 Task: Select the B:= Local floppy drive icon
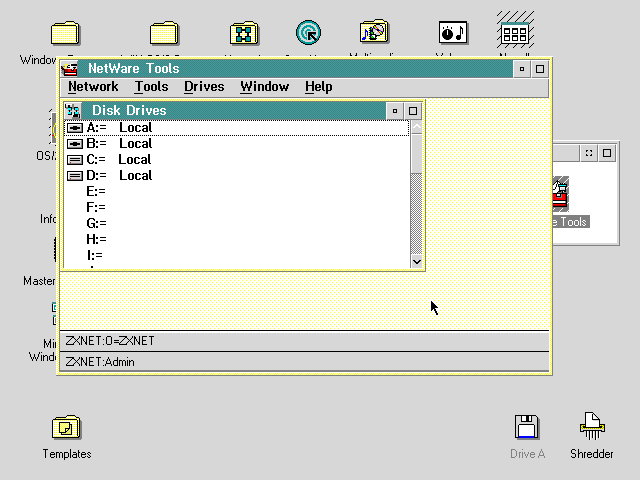coord(75,144)
